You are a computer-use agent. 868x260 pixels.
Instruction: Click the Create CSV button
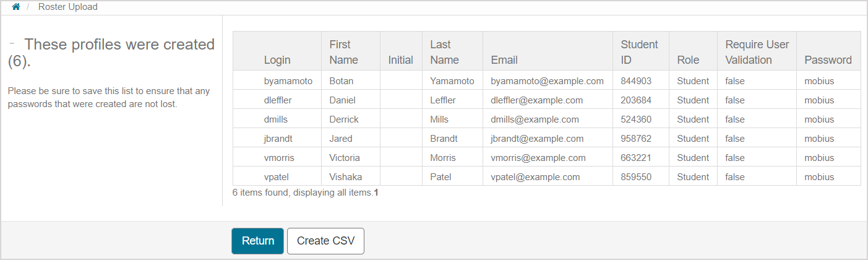(x=325, y=241)
